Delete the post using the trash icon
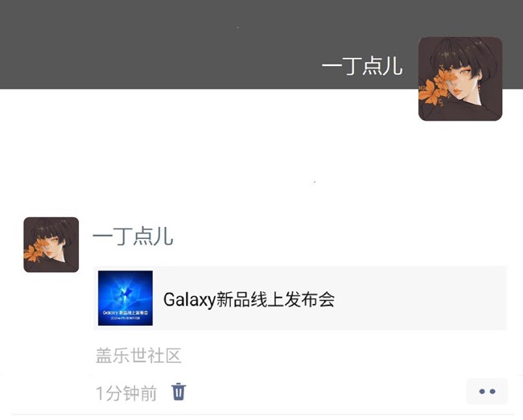Screen dimensions: 523x420 click(x=179, y=392)
